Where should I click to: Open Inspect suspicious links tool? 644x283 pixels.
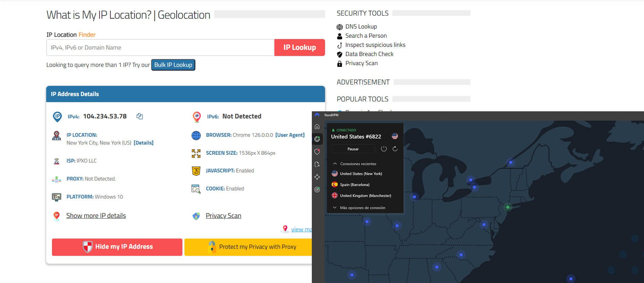tap(375, 45)
